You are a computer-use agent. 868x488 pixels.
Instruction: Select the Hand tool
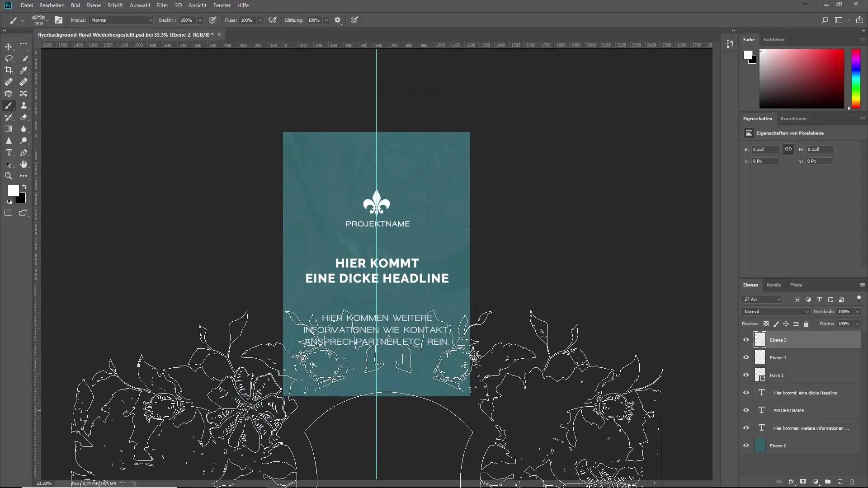24,164
